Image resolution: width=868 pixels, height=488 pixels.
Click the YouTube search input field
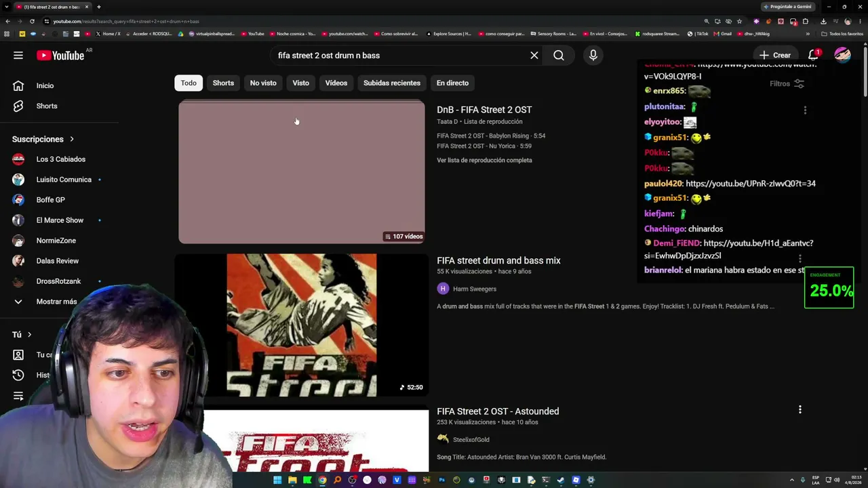(x=400, y=56)
